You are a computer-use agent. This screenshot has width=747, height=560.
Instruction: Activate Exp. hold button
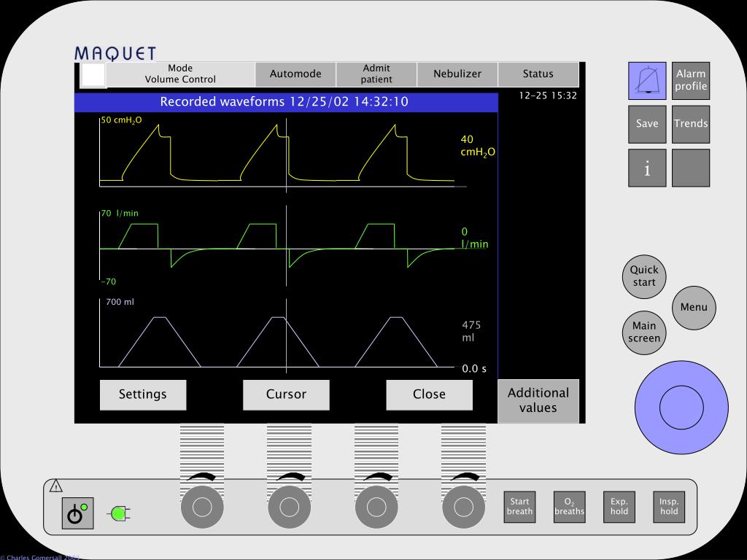(619, 507)
